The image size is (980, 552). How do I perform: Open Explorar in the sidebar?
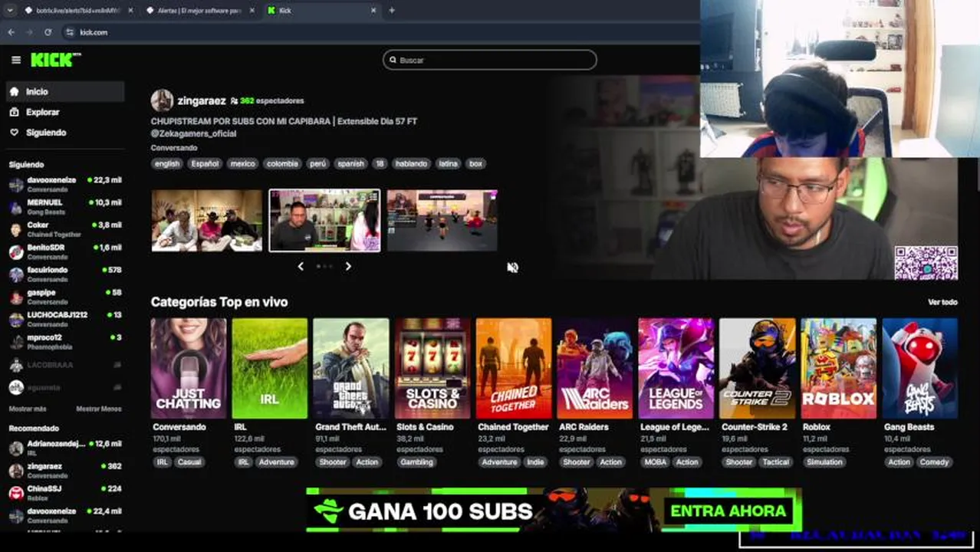click(x=65, y=112)
